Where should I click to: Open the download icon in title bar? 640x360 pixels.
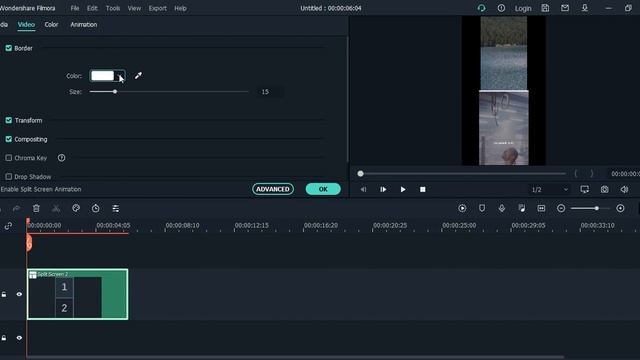585,8
